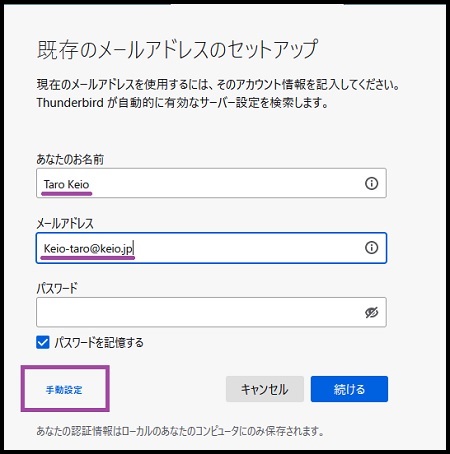
Task: Focus the あなたのお名前 input field
Action: [211, 183]
